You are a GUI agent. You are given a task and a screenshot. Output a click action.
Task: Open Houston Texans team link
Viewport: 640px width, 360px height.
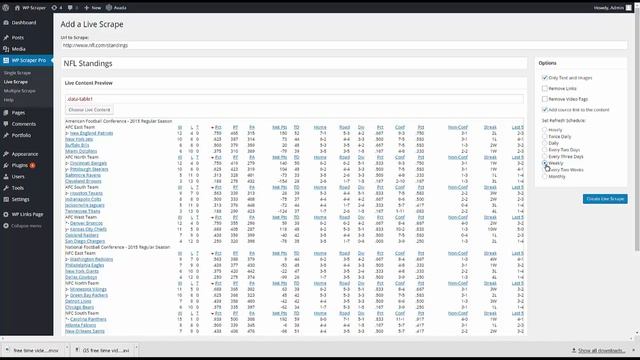pyautogui.click(x=86, y=193)
